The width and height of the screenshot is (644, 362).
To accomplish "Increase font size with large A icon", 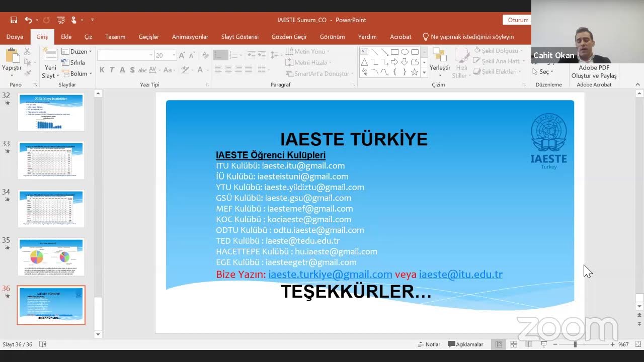I will click(x=182, y=55).
